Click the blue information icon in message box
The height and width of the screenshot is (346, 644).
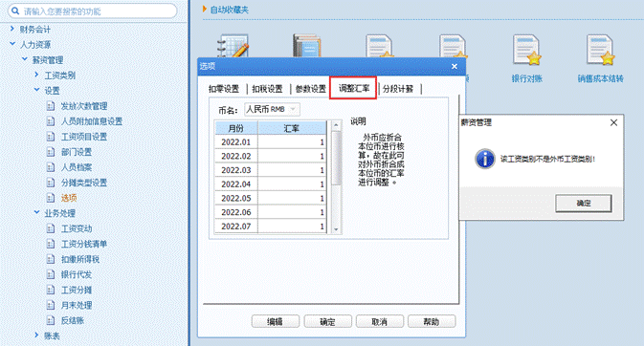tap(484, 159)
